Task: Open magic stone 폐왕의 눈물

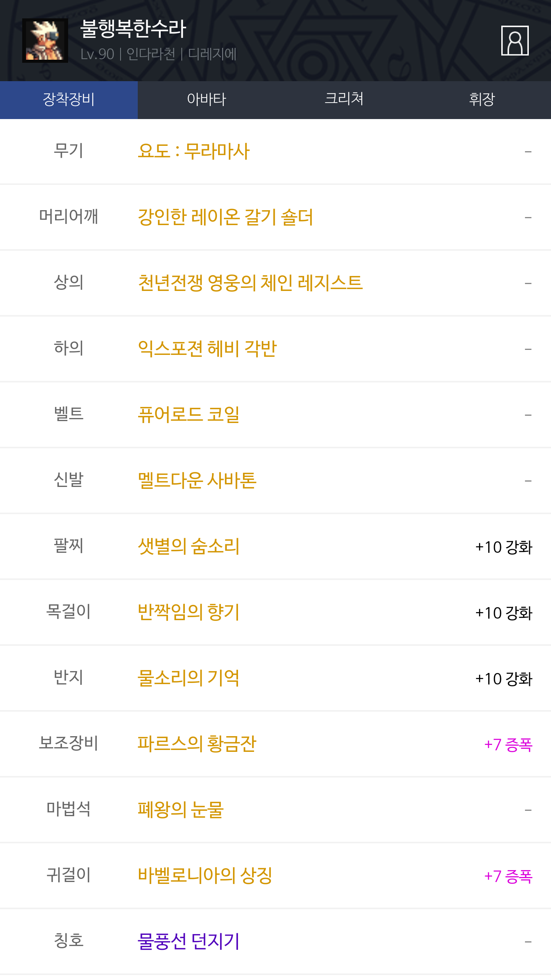Action: 181,810
